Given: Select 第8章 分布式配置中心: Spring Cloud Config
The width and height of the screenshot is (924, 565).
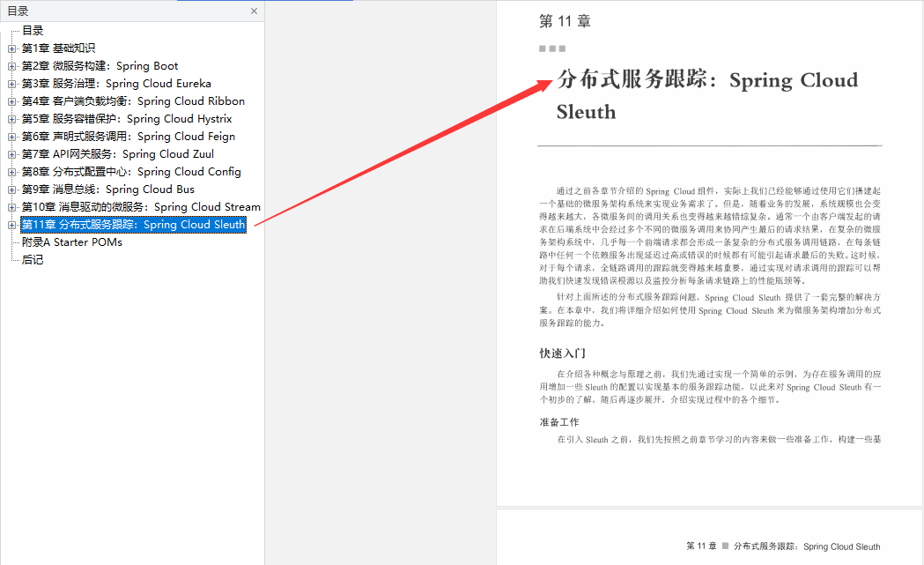Looking at the screenshot, I should point(131,172).
